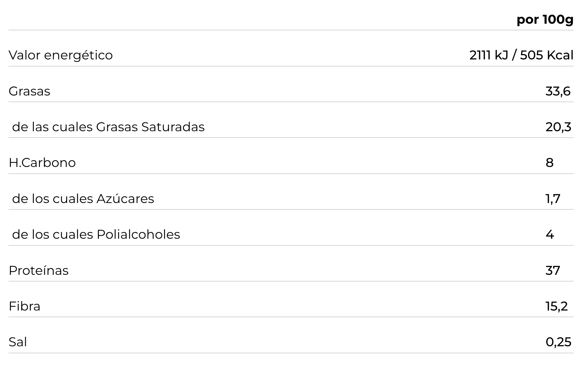This screenshot has width=588, height=365.
Task: Click the Polialcoholes value 4
Action: pyautogui.click(x=549, y=234)
